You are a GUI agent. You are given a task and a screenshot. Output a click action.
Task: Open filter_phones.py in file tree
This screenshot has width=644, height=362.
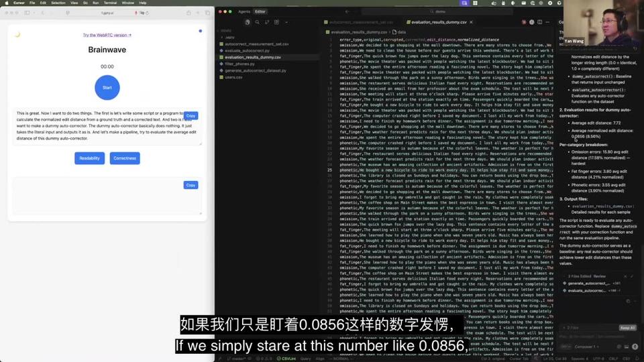[240, 64]
